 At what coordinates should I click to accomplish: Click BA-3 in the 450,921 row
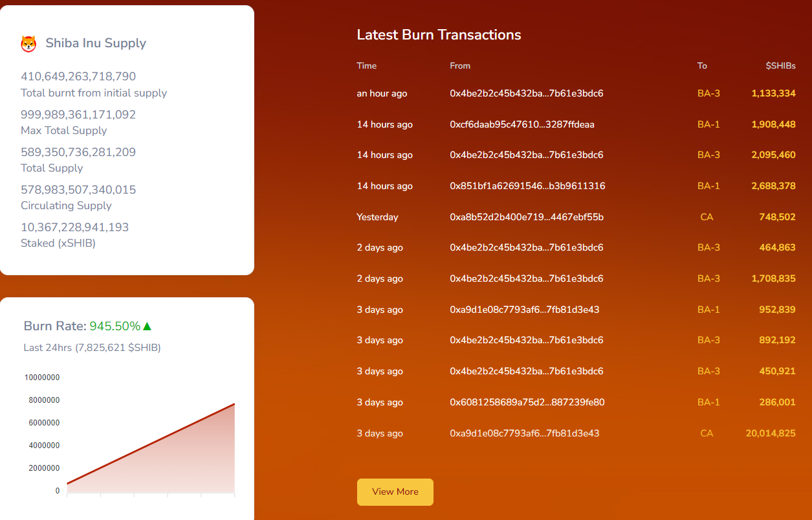708,371
